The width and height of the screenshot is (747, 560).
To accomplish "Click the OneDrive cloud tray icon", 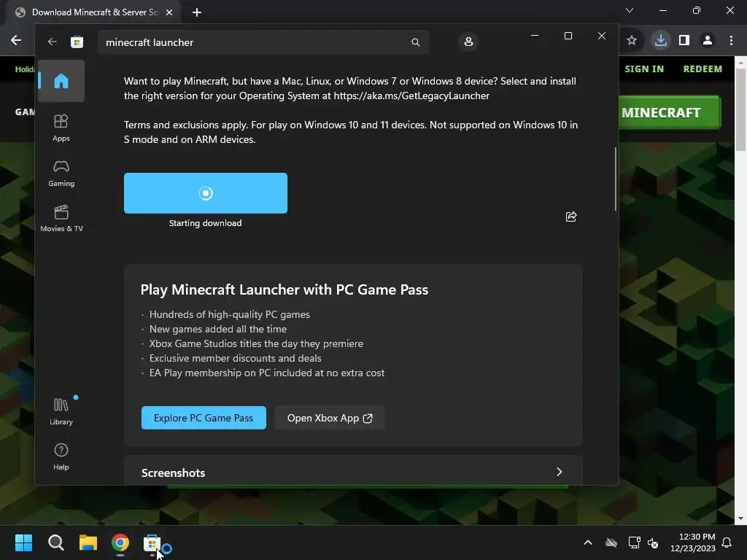I will tap(611, 542).
